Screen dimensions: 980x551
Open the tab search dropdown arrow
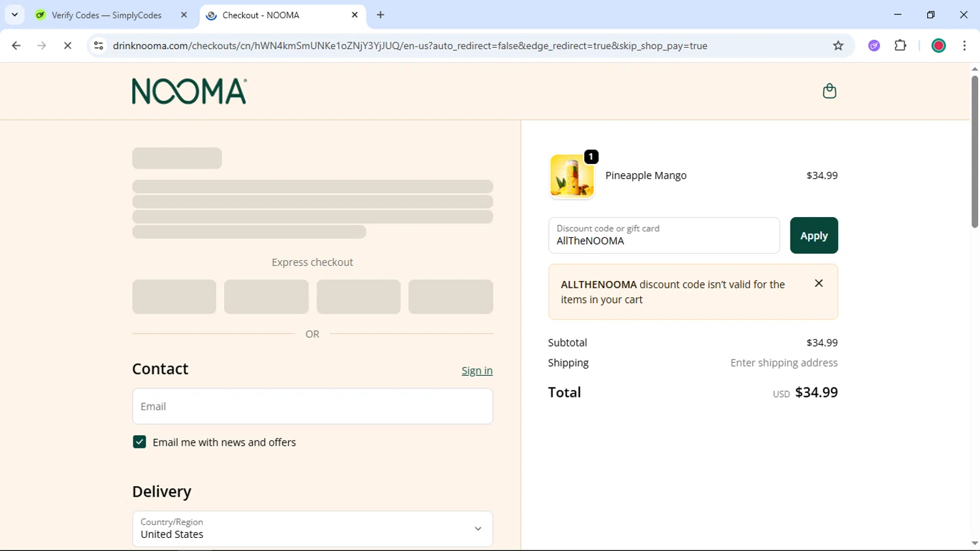click(14, 15)
